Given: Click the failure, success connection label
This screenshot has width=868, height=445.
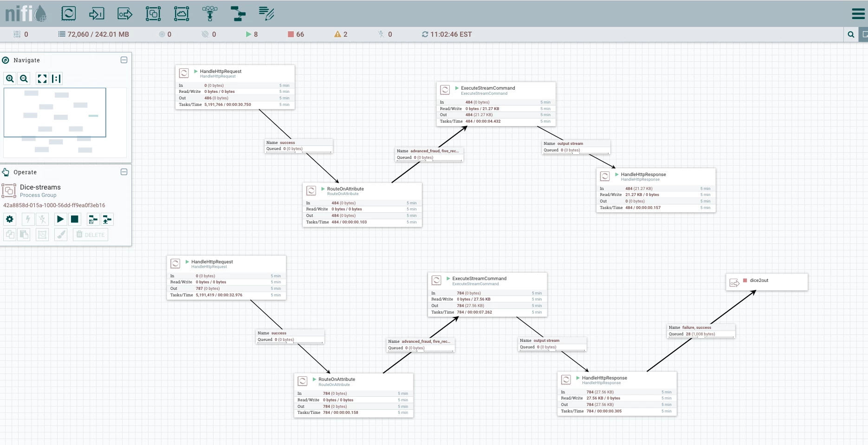Looking at the screenshot, I should [701, 331].
